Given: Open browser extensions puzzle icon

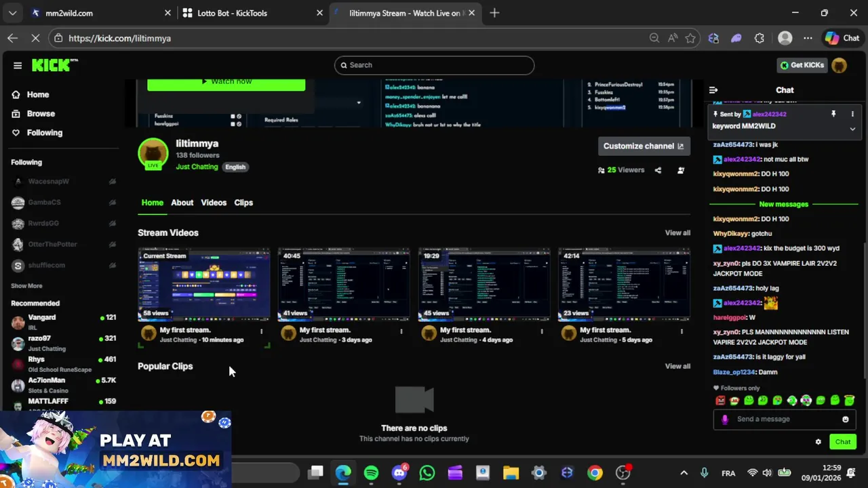Looking at the screenshot, I should click(x=759, y=38).
